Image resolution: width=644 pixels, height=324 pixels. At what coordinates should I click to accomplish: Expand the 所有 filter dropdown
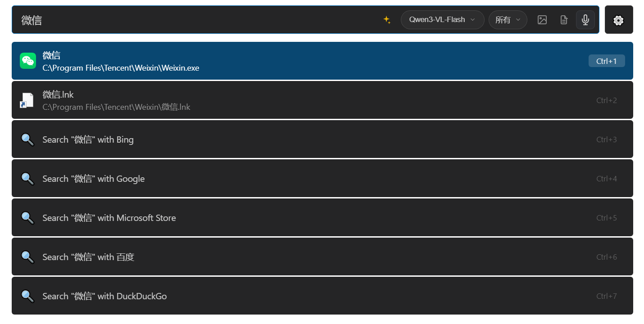tap(508, 20)
